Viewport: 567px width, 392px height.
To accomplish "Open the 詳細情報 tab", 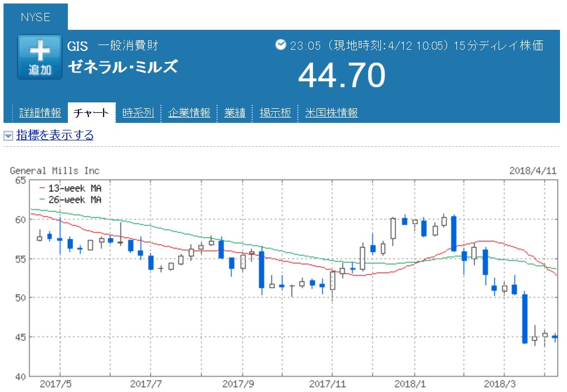I will point(40,113).
